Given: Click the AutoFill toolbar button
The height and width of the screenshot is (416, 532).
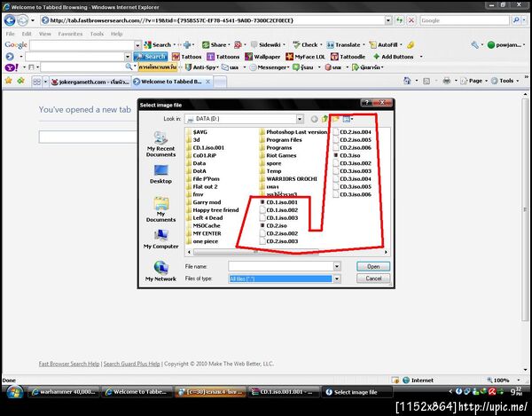Looking at the screenshot, I should 385,44.
